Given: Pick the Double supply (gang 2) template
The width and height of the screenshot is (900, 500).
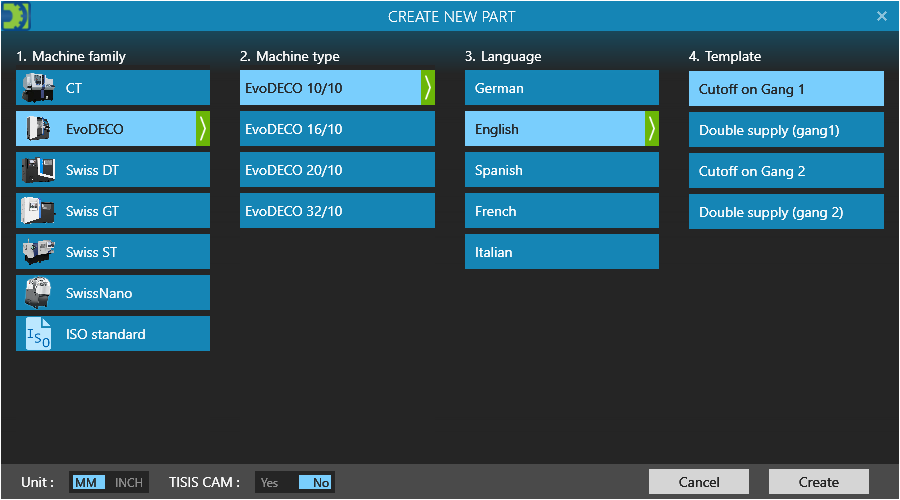Looking at the screenshot, I should [786, 212].
